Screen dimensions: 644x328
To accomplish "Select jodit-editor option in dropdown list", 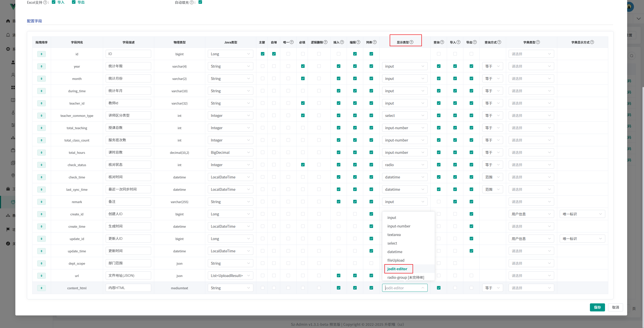I will (397, 269).
